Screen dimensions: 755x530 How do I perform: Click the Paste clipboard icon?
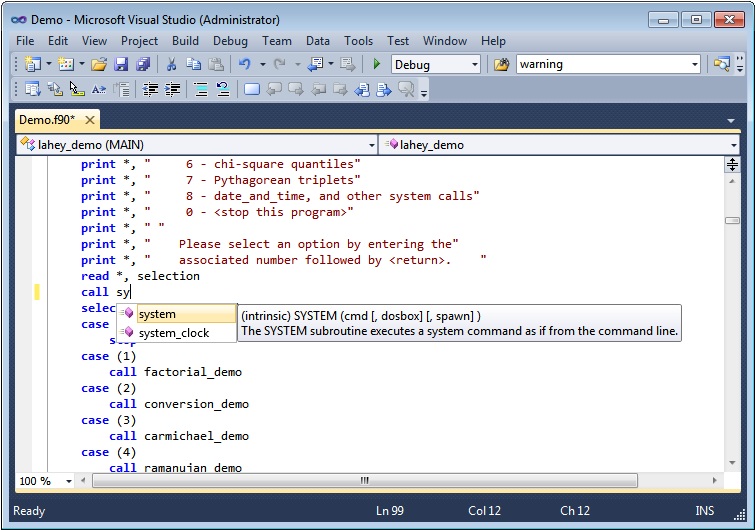(216, 64)
